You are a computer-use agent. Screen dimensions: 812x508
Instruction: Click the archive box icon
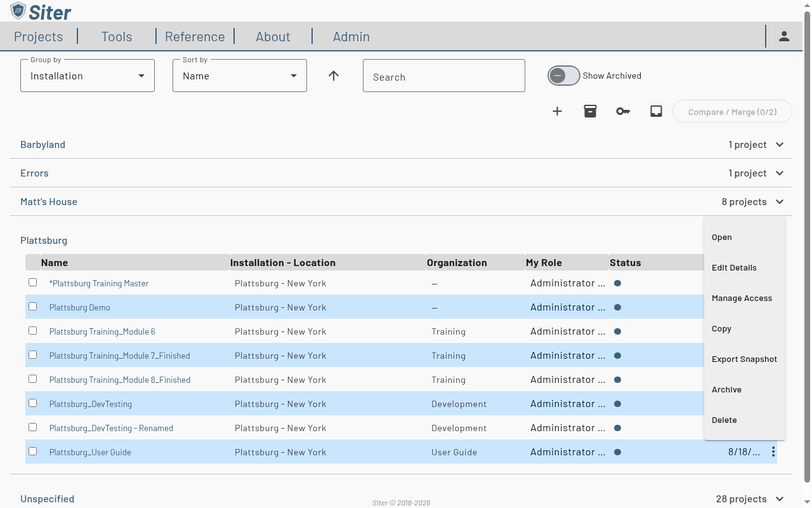pyautogui.click(x=590, y=111)
